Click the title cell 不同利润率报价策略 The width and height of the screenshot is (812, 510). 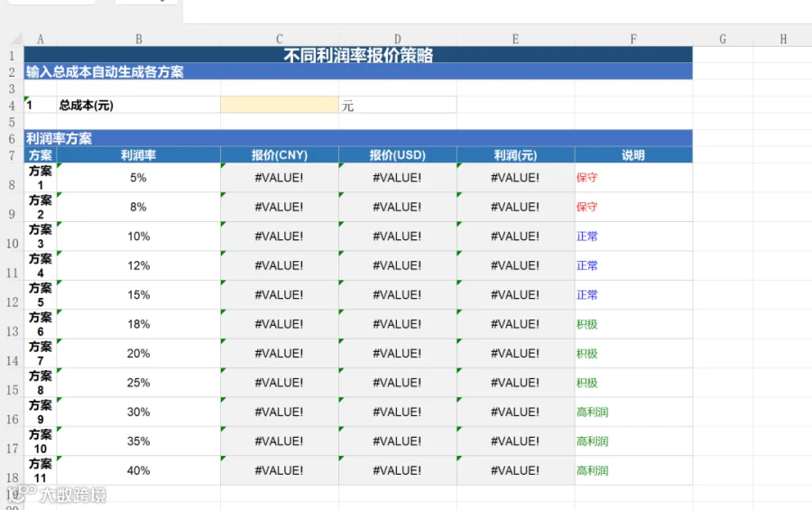pos(358,54)
